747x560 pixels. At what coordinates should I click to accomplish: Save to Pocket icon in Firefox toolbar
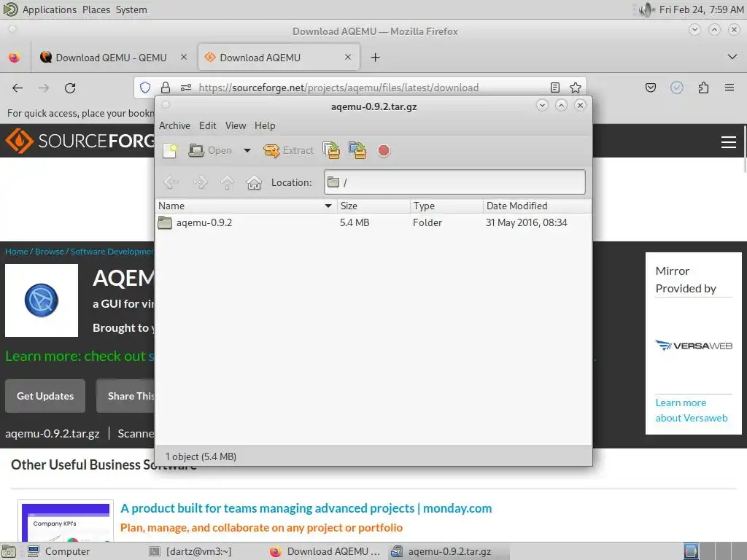[650, 87]
